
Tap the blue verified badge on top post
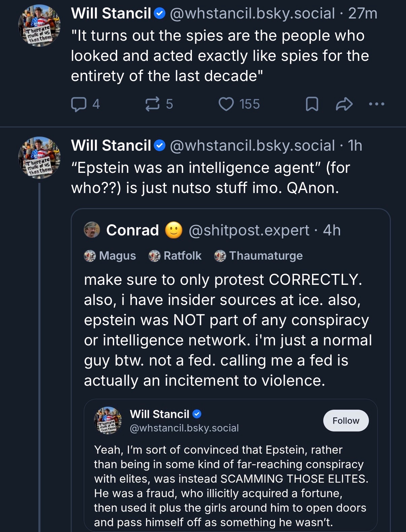(x=160, y=13)
